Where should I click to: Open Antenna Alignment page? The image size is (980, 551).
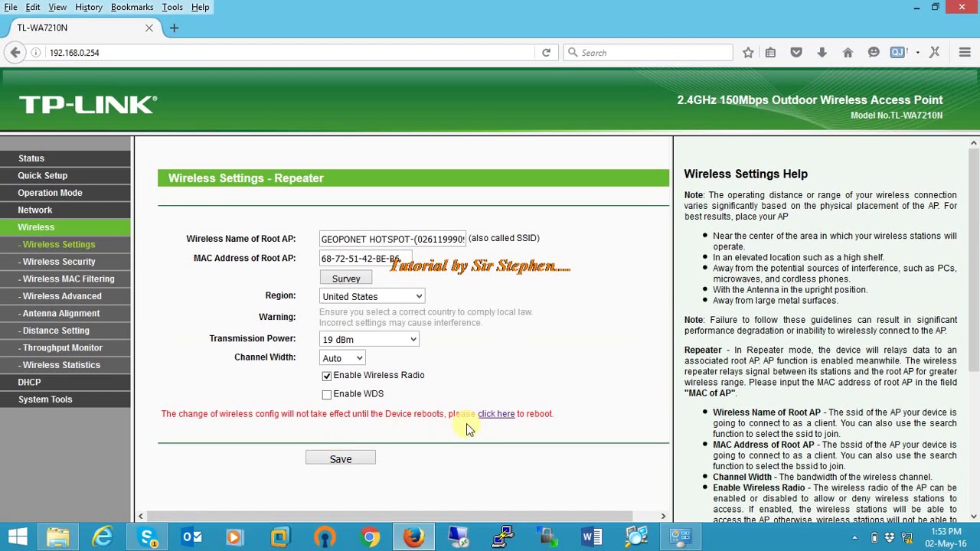[x=66, y=313]
